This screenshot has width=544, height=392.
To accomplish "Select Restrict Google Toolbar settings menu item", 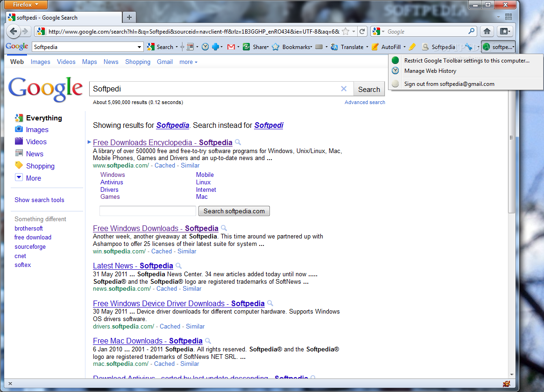I will pos(466,60).
